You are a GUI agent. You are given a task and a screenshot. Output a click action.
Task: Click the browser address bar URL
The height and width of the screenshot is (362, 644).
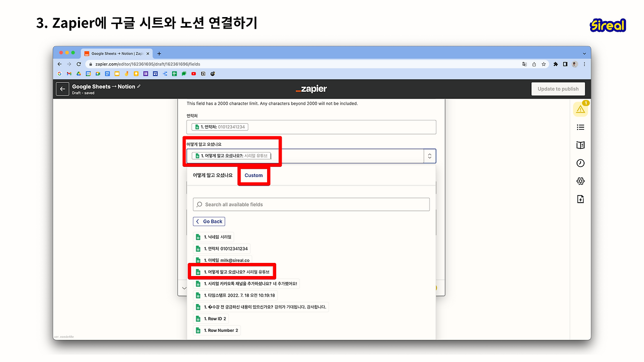pyautogui.click(x=148, y=64)
